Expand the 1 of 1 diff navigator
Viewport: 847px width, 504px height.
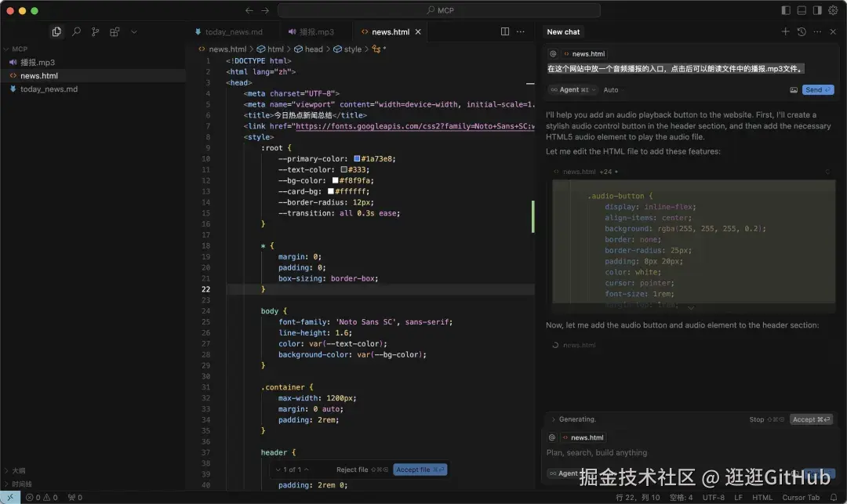[293, 470]
